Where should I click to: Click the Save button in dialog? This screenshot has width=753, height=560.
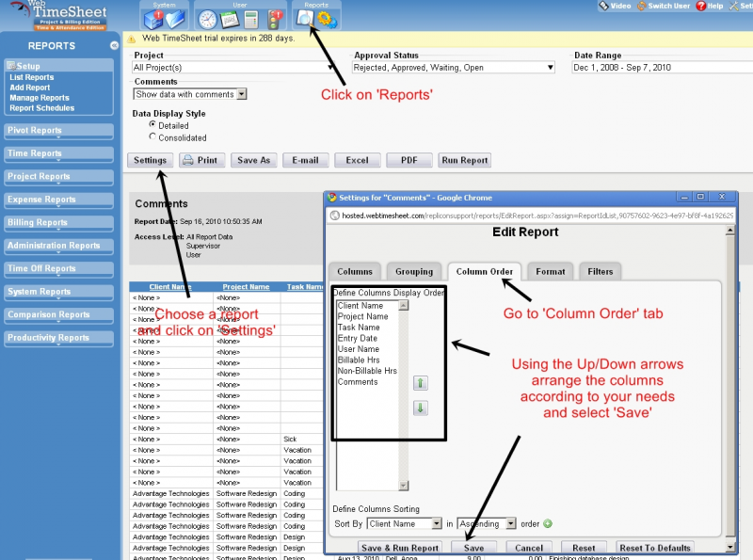(474, 548)
